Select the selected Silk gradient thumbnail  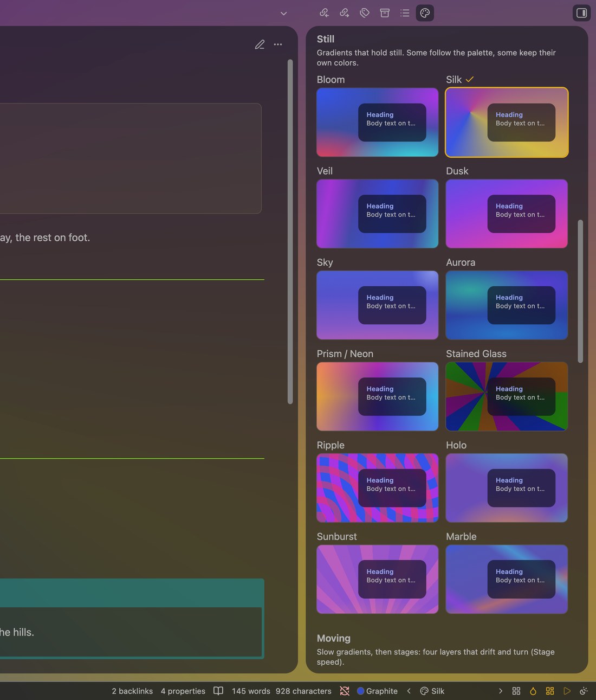(x=507, y=123)
